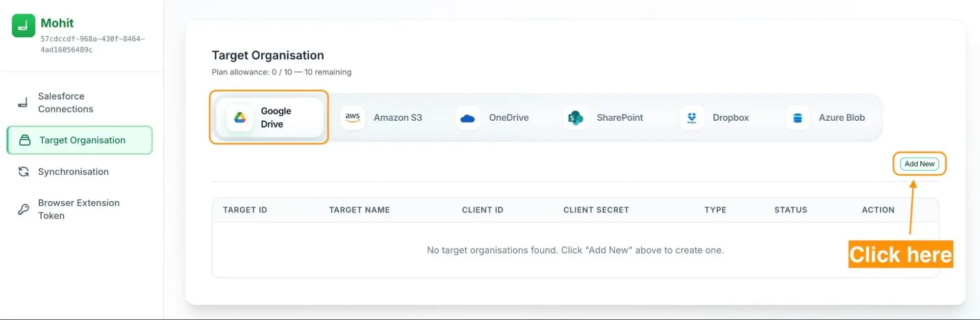
Task: Click the account ID starting with 57cdccdf
Action: (x=93, y=44)
